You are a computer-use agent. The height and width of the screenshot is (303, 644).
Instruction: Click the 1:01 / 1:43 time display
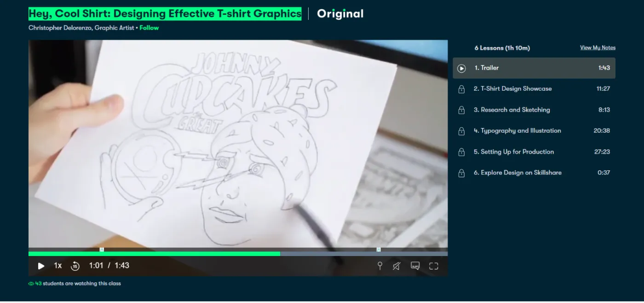(x=109, y=266)
